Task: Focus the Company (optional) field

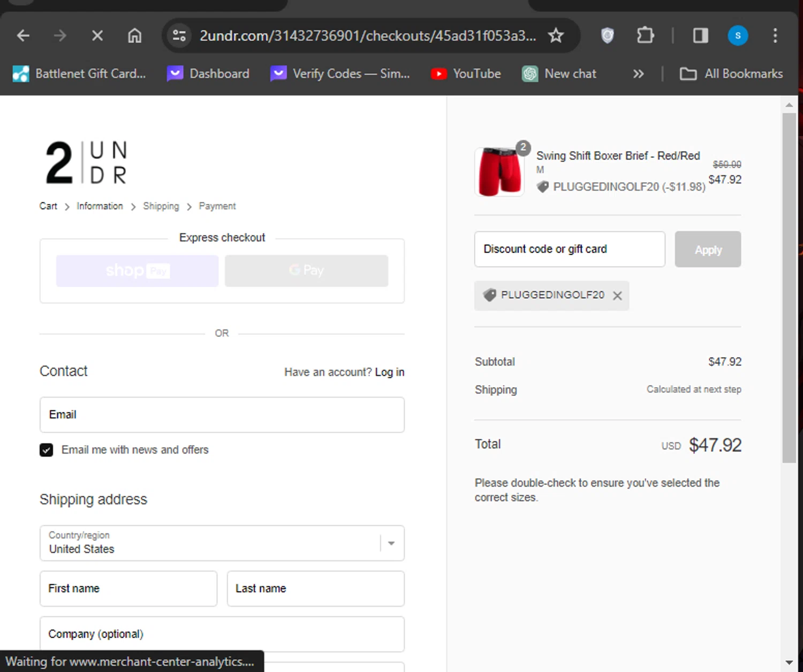Action: tap(222, 634)
